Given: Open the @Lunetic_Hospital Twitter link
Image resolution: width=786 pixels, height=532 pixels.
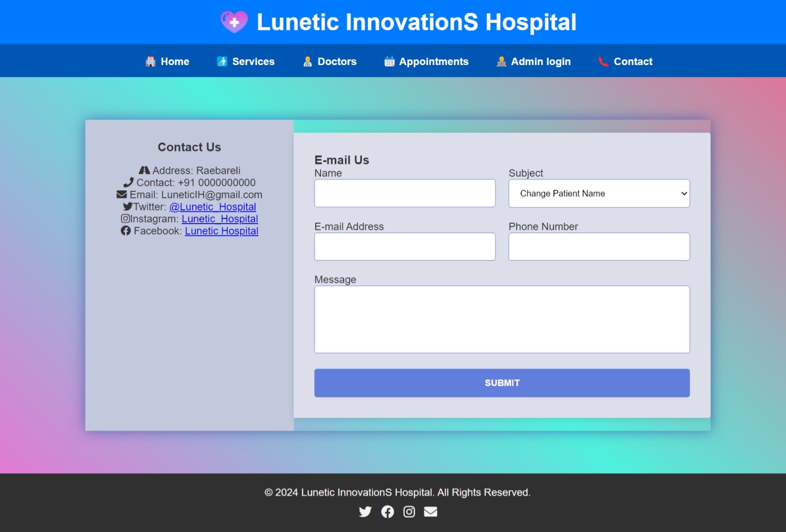Looking at the screenshot, I should (x=213, y=207).
